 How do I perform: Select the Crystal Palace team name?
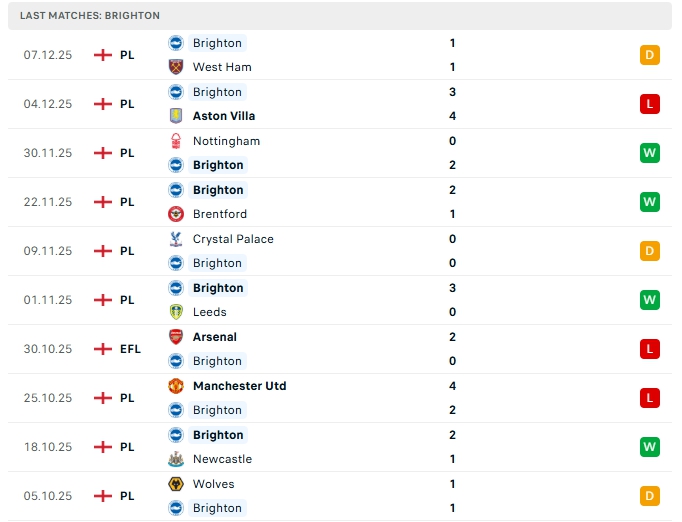pos(233,239)
